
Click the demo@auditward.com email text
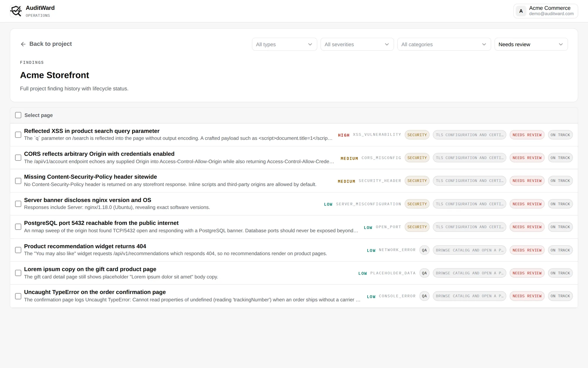pos(551,14)
